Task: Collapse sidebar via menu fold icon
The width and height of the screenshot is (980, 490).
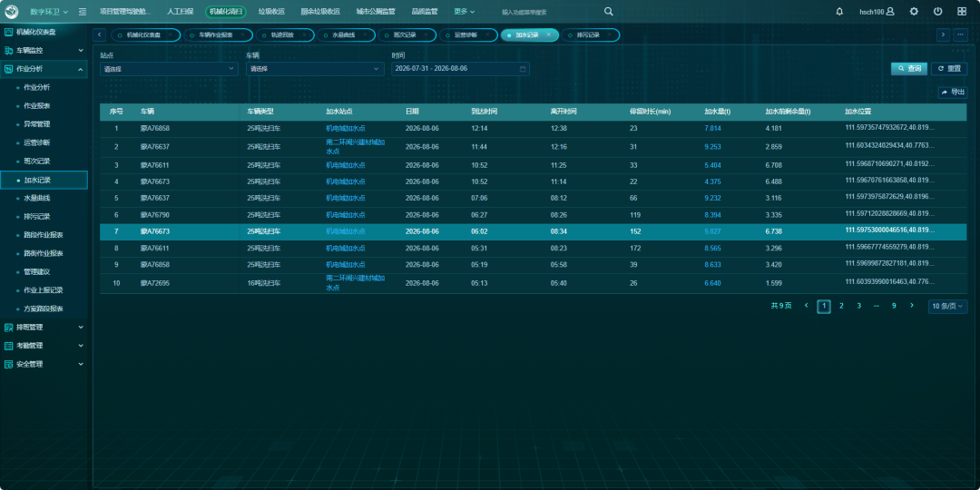Action: (x=83, y=12)
